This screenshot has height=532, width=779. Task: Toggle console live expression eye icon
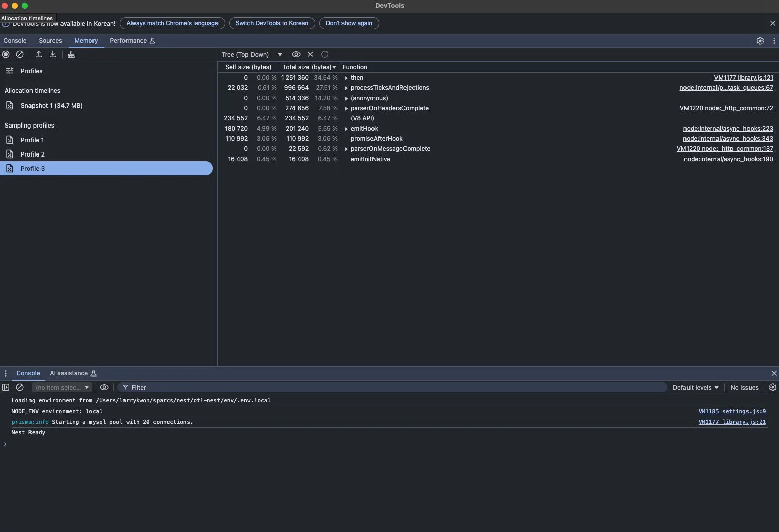(x=104, y=387)
